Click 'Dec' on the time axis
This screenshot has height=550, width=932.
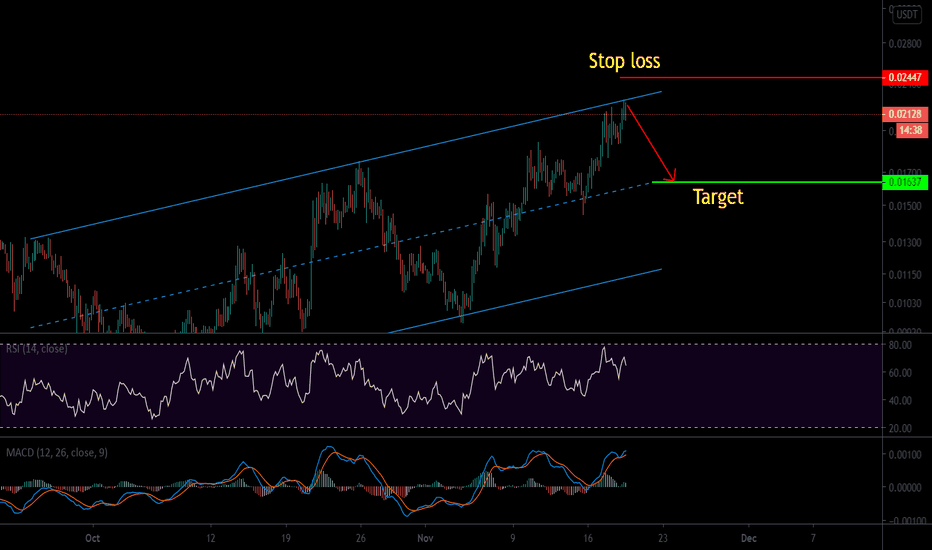748,538
